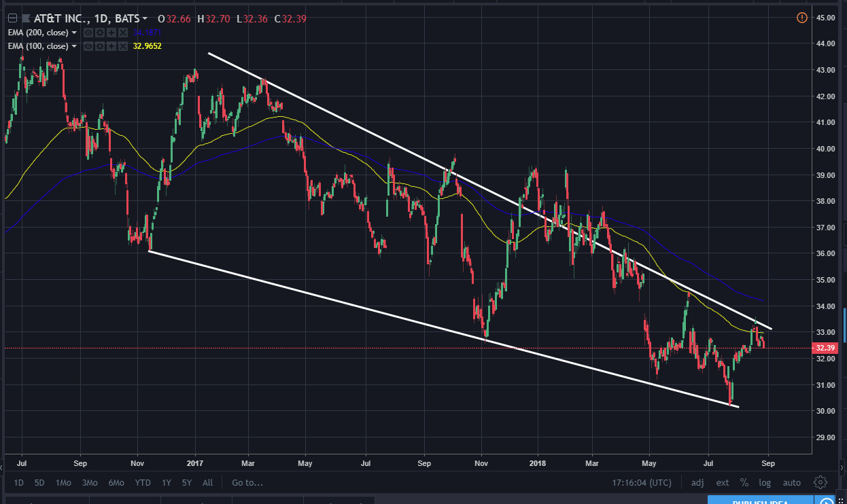
Task: Open EMA 100 settings gear icon
Action: coord(99,46)
